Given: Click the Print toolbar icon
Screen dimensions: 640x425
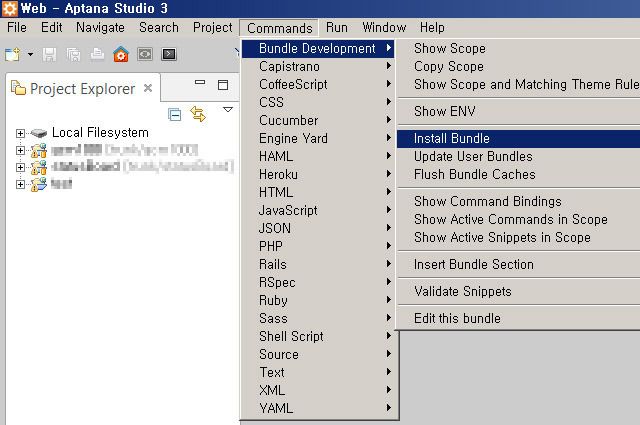Looking at the screenshot, I should tap(97, 54).
